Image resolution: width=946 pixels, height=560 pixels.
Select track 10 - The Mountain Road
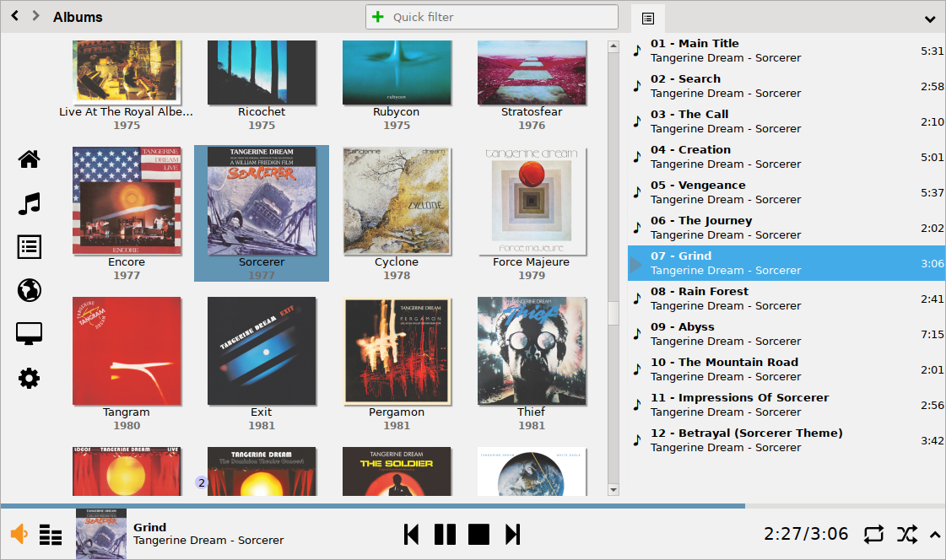click(787, 369)
